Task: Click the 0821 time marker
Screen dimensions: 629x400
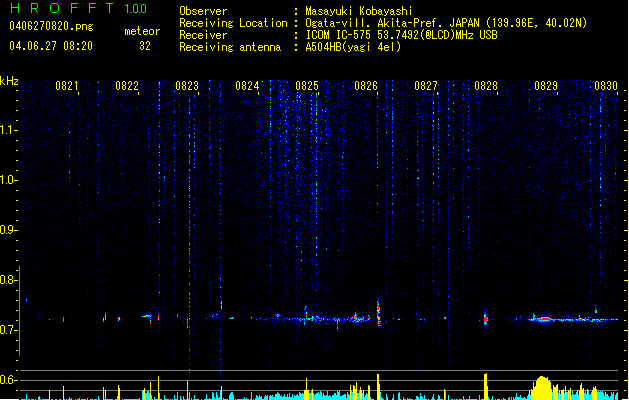Action: pyautogui.click(x=67, y=86)
